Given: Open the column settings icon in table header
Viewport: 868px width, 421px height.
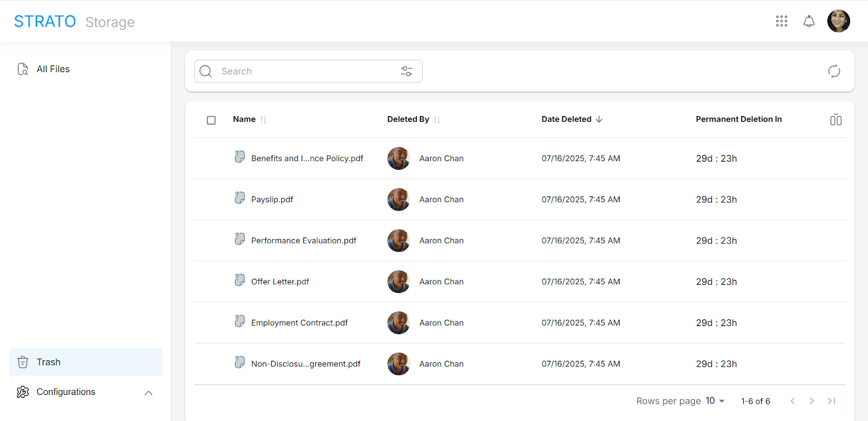Looking at the screenshot, I should (x=835, y=119).
